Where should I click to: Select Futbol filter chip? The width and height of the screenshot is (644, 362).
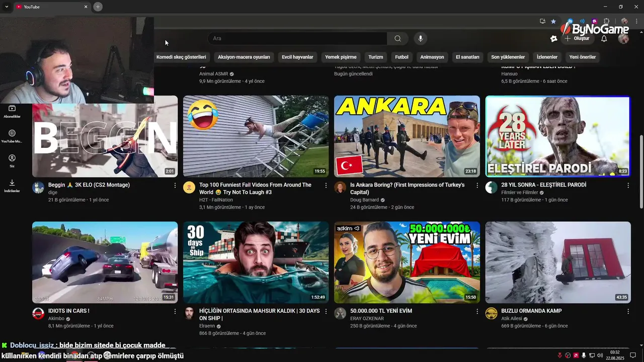point(401,57)
